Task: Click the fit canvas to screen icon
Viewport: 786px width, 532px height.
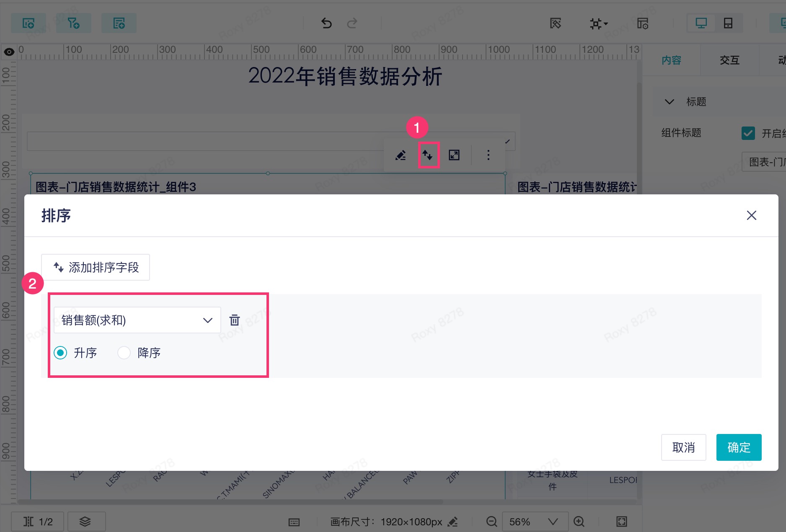Action: coord(622,522)
